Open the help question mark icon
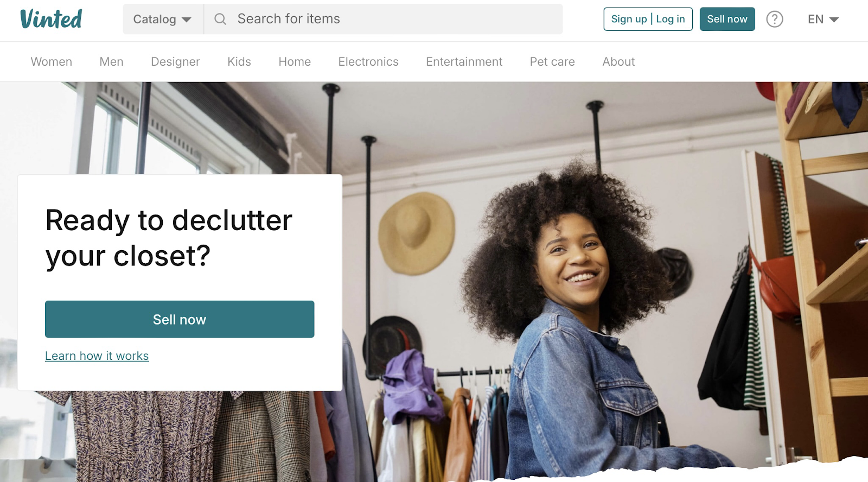 click(x=775, y=19)
